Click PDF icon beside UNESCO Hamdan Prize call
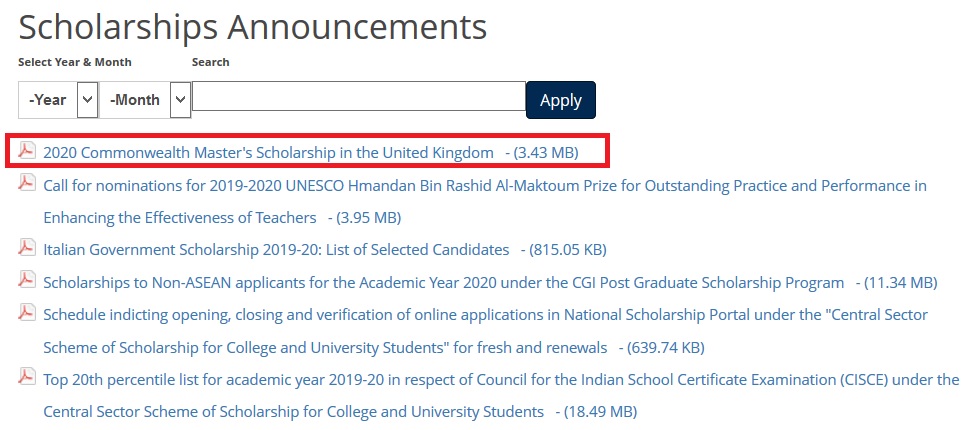This screenshot has width=965, height=430. pos(28,184)
